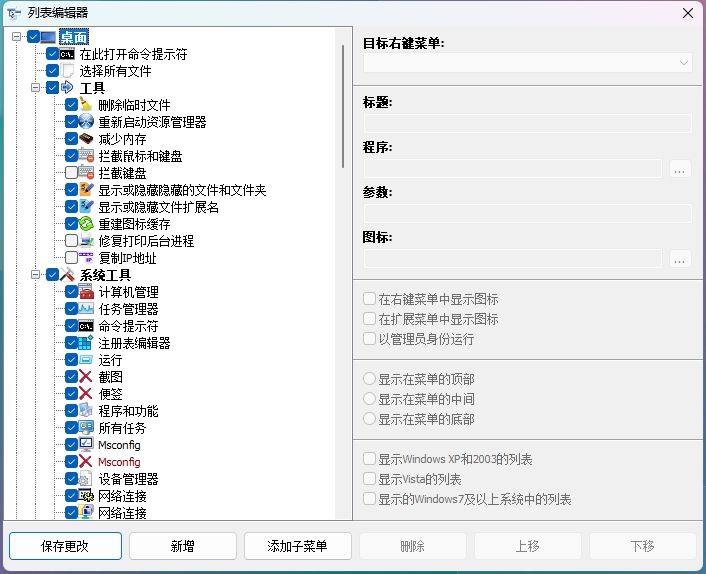Check the 显示Windows XP和2003的列表 checkbox
This screenshot has height=574, width=706.
tap(369, 459)
